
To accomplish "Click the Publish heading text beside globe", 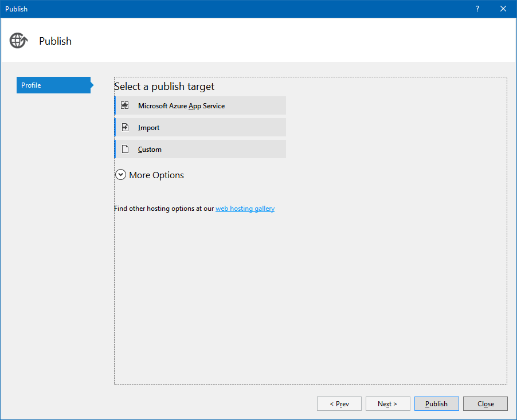I will click(x=55, y=41).
